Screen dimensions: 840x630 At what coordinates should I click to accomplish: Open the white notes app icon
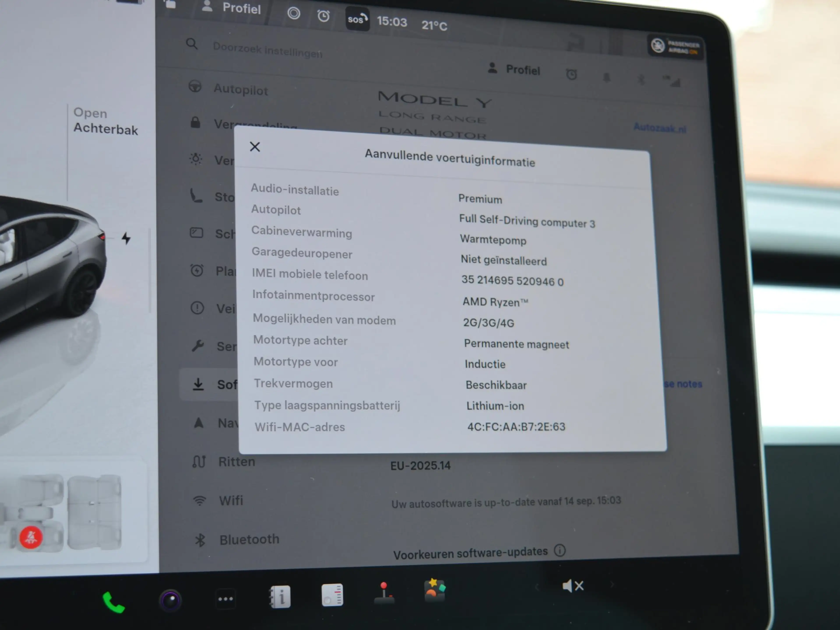coord(332,595)
